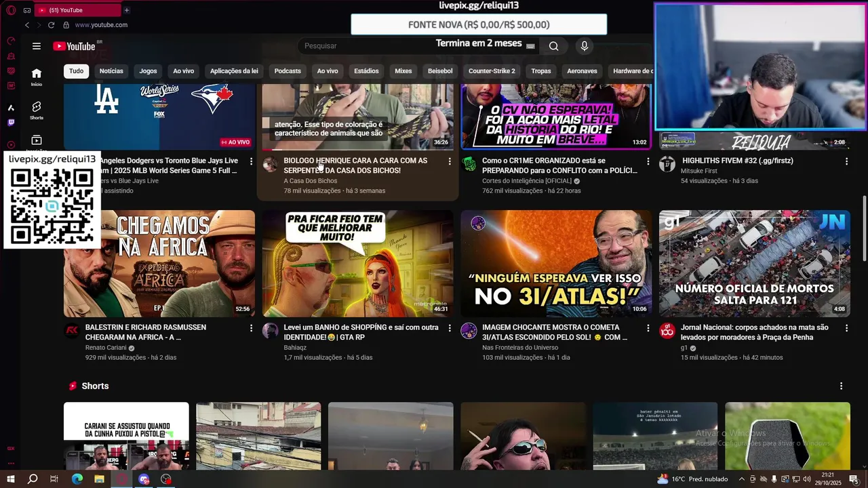Select the Jogos filter chip
This screenshot has height=488, width=868.
tap(148, 71)
